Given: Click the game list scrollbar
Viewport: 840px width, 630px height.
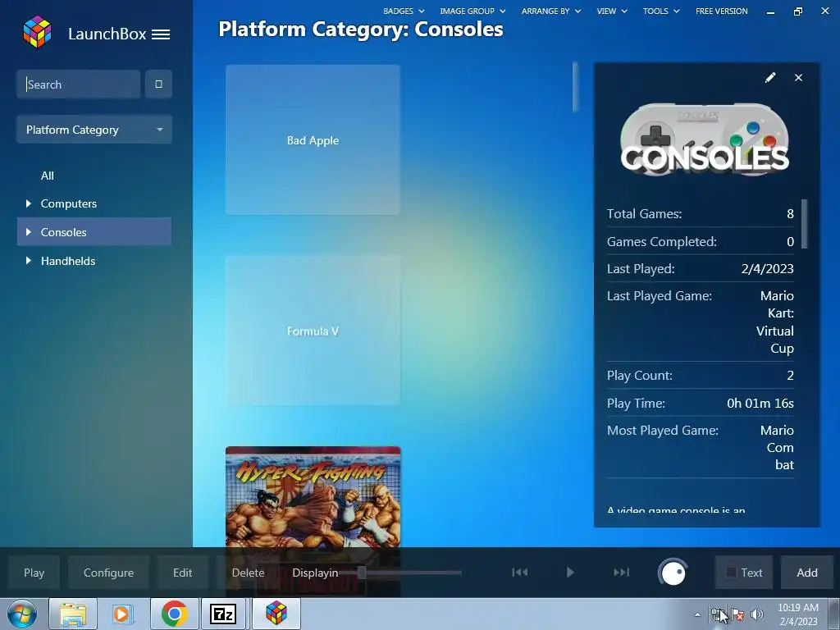Looking at the screenshot, I should (575, 87).
